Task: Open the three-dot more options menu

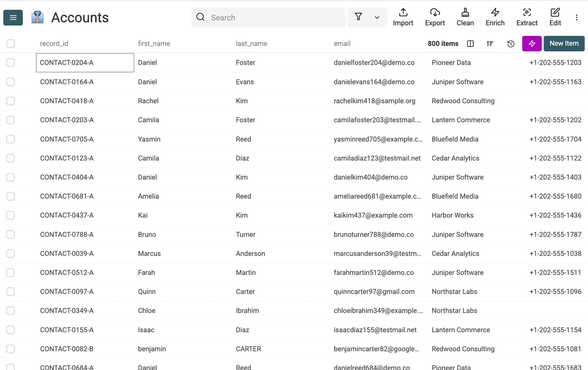Action: [576, 18]
